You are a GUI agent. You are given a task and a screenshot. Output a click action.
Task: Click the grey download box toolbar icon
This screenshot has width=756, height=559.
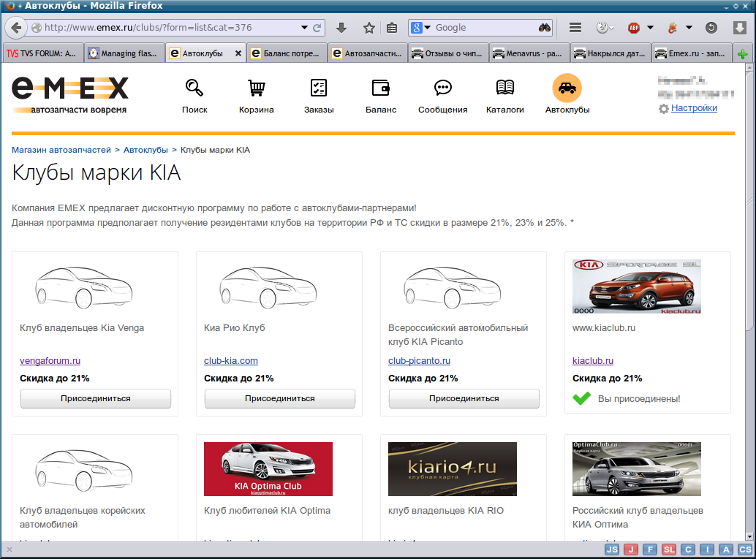click(740, 28)
